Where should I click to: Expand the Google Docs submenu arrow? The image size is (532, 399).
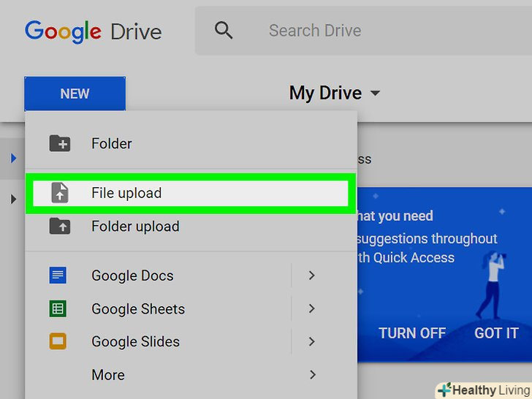point(312,275)
